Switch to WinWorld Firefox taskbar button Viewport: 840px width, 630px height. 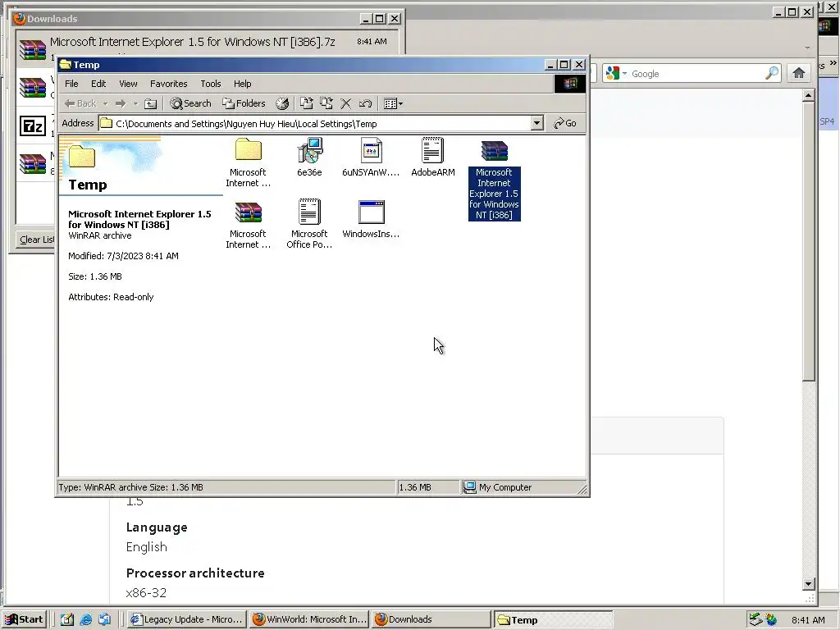[x=310, y=619]
